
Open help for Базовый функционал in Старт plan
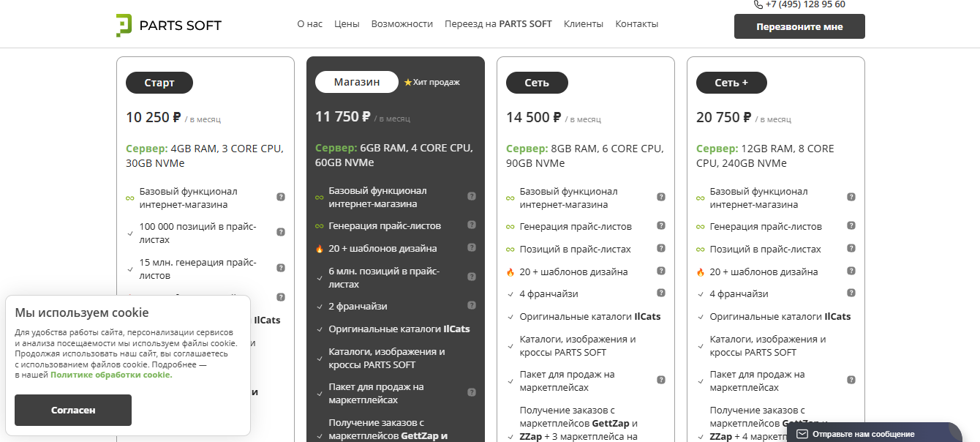[x=280, y=197]
